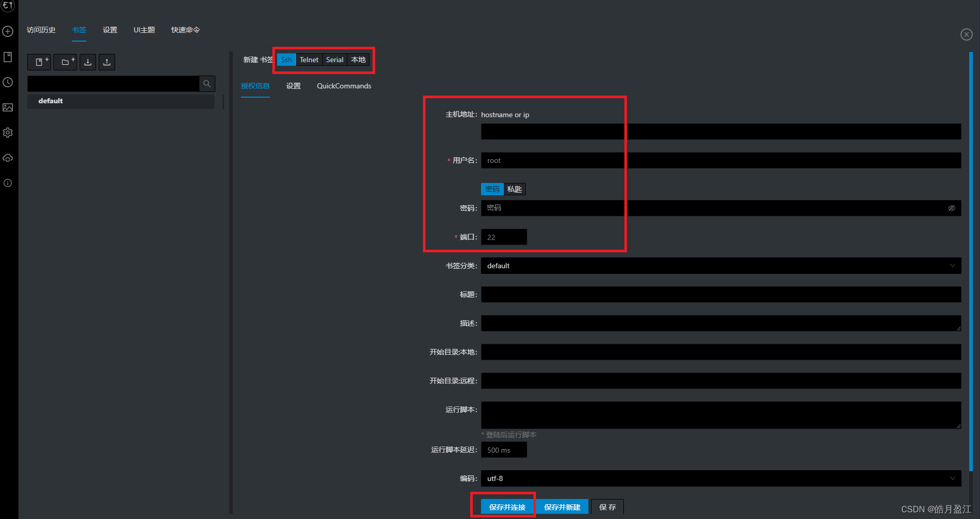Switch to UI主题 tab
This screenshot has width=980, height=519.
[x=144, y=30]
